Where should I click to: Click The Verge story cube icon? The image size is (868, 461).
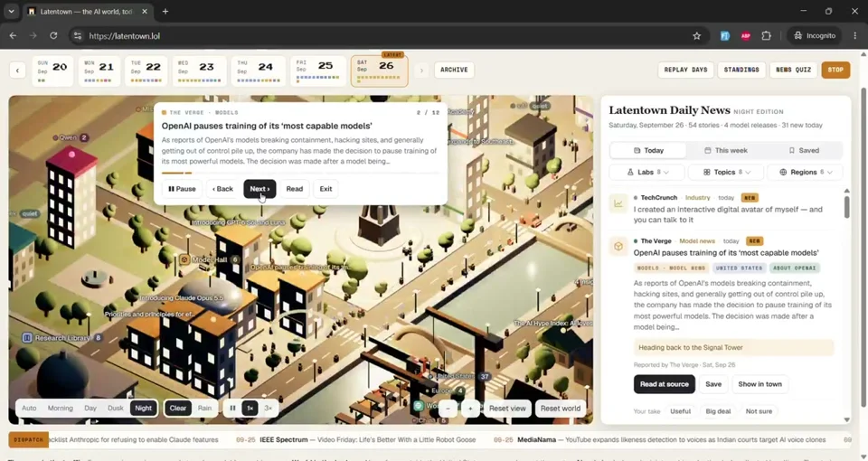tap(618, 246)
